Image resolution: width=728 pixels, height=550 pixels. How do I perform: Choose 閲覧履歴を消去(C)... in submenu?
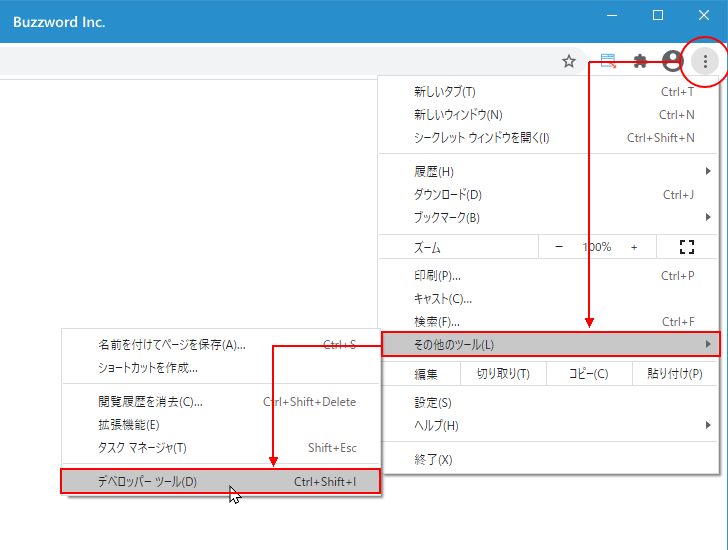click(220, 402)
